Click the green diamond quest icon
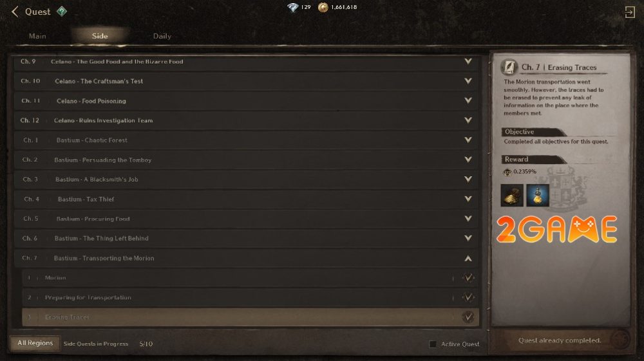644x361 pixels. [62, 12]
